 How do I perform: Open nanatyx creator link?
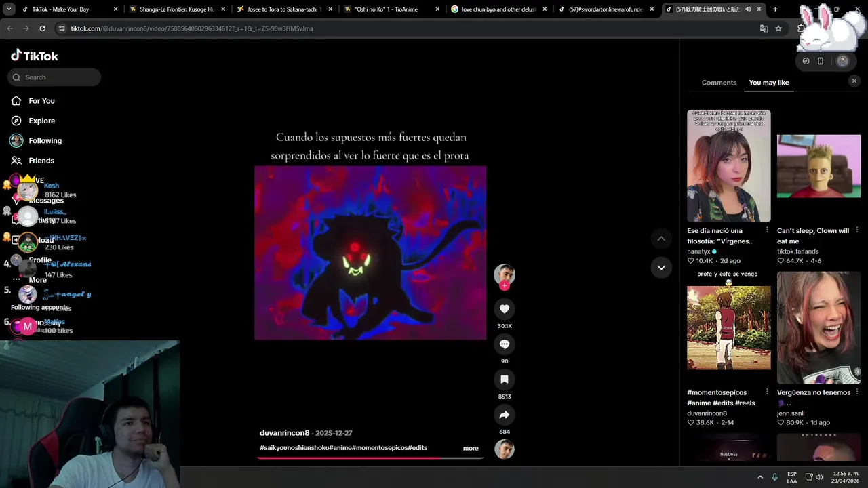click(698, 251)
